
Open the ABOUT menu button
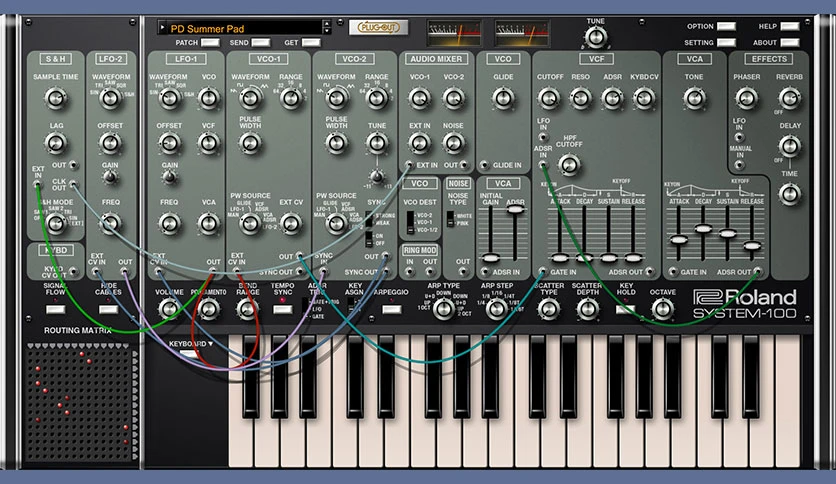(x=790, y=43)
